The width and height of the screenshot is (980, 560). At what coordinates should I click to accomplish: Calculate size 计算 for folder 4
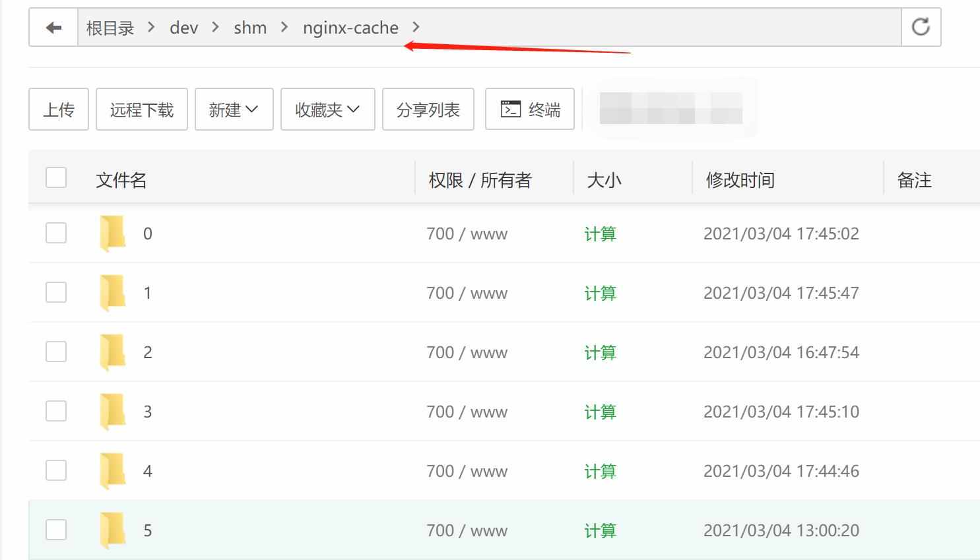(x=601, y=471)
